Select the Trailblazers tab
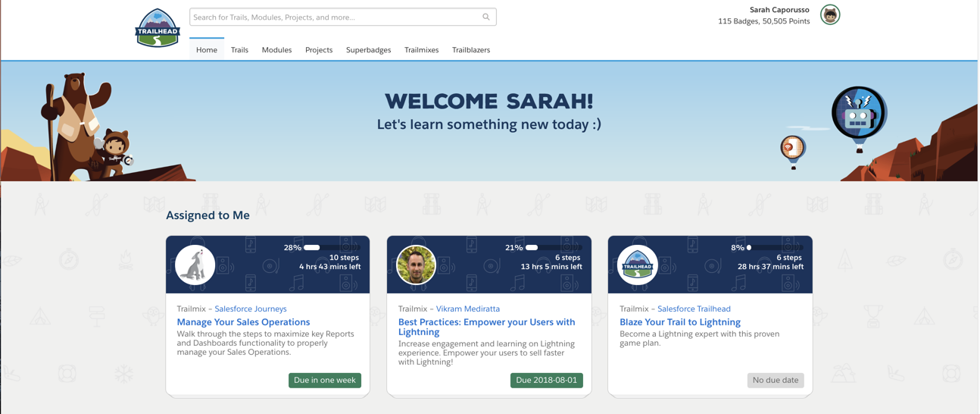The image size is (980, 414). pos(471,50)
